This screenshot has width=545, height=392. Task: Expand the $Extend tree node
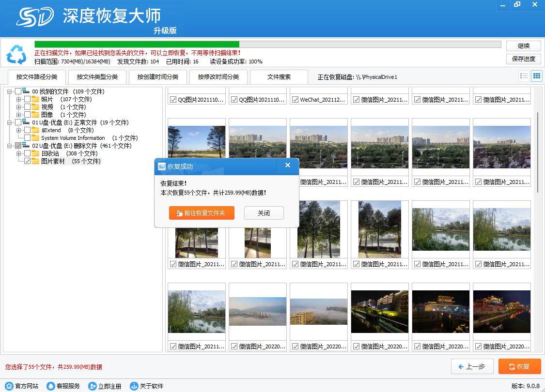point(18,130)
